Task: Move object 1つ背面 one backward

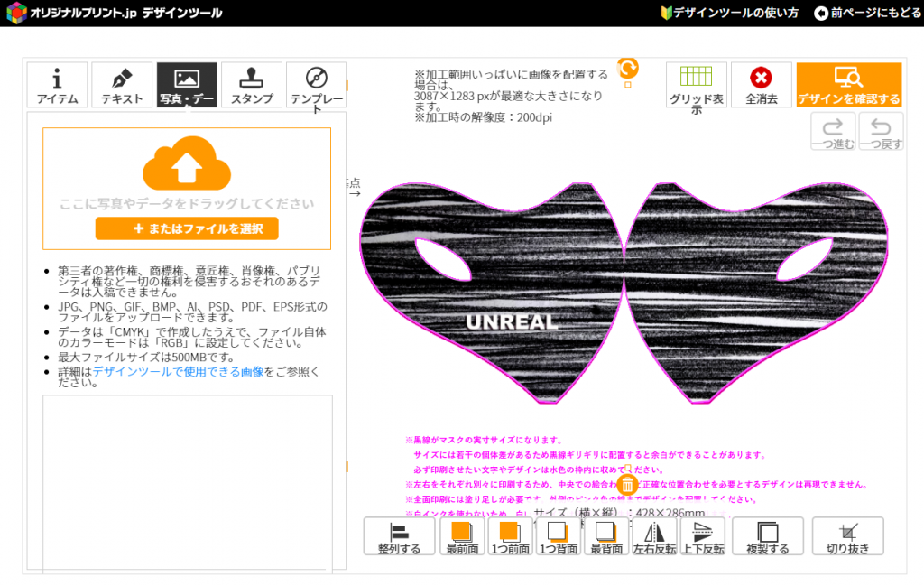Action: (558, 536)
